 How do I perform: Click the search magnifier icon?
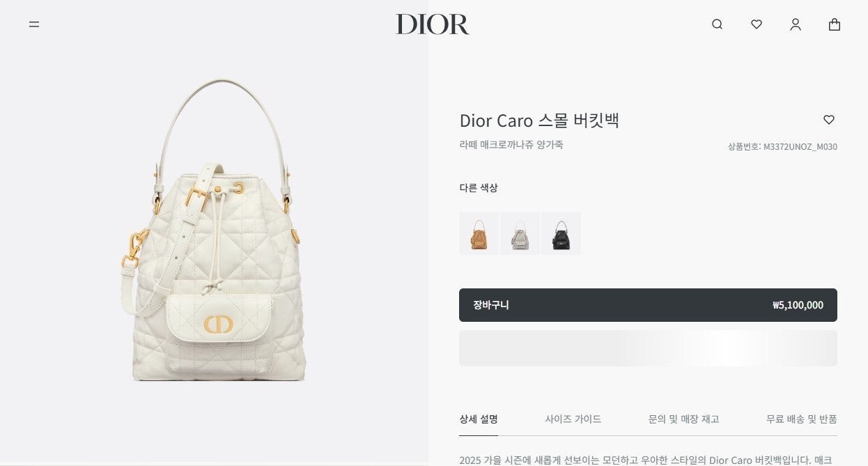717,24
